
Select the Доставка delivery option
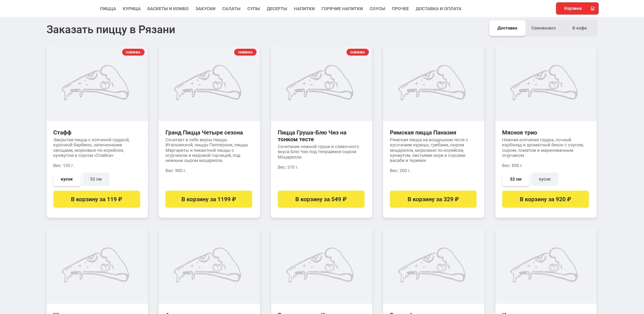507,28
